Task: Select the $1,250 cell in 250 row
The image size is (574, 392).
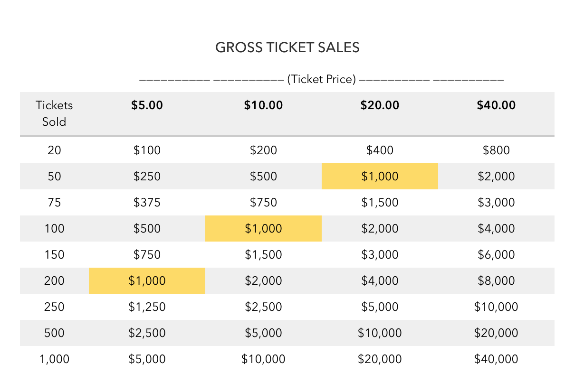Action: 147,307
